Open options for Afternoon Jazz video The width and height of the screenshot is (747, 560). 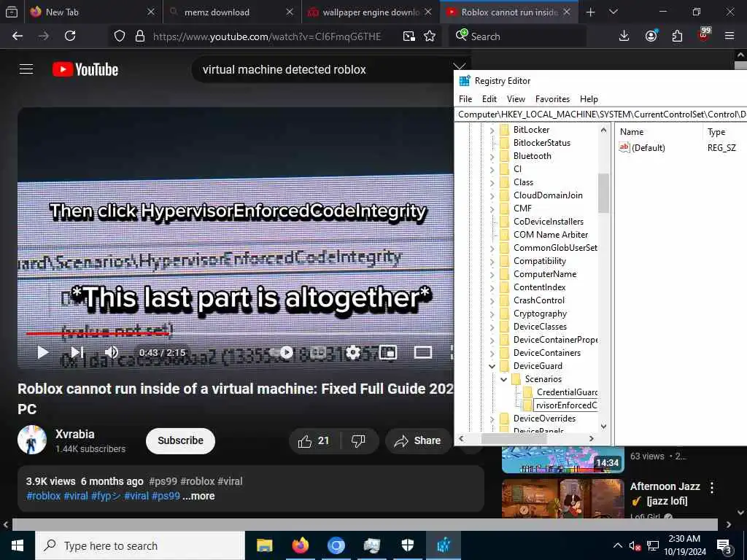pyautogui.click(x=712, y=487)
